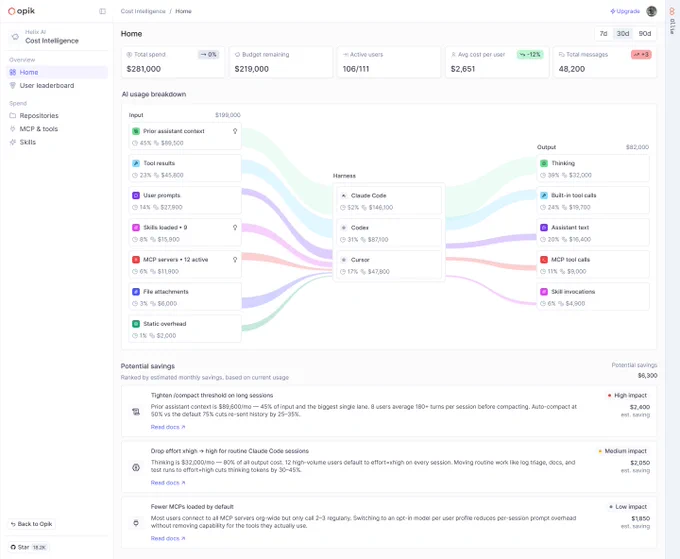The height and width of the screenshot is (559, 680).
Task: Click the Assistant text output icon
Action: coord(544,227)
